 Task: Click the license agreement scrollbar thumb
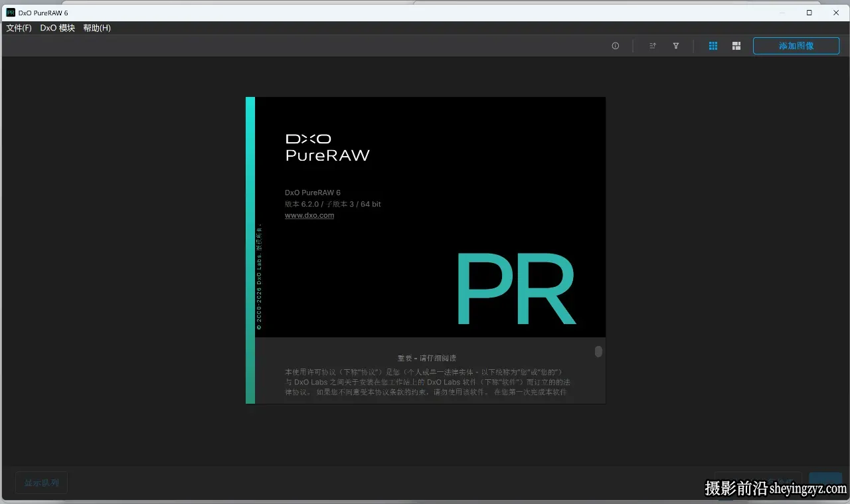tap(598, 352)
